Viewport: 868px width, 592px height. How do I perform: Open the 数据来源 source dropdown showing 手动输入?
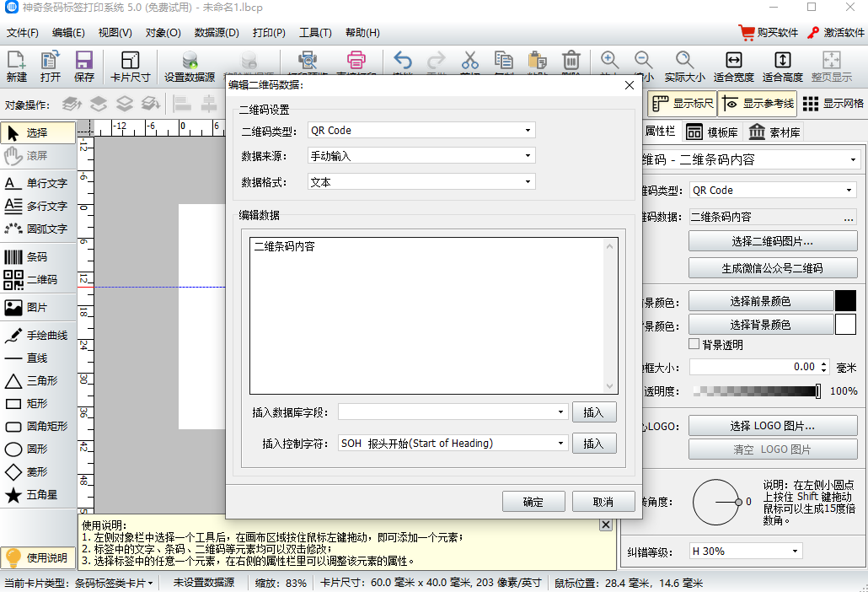tap(529, 155)
